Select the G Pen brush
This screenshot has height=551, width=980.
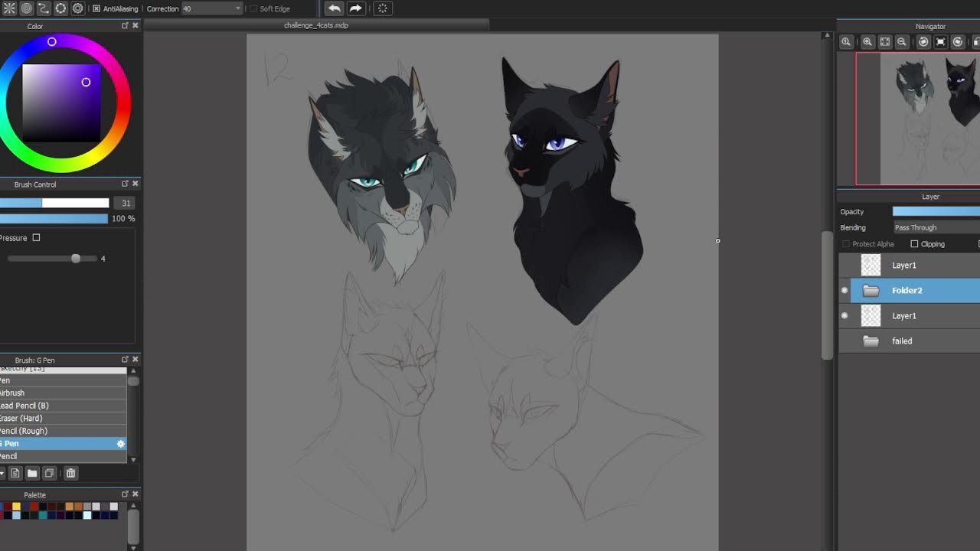[x=63, y=444]
